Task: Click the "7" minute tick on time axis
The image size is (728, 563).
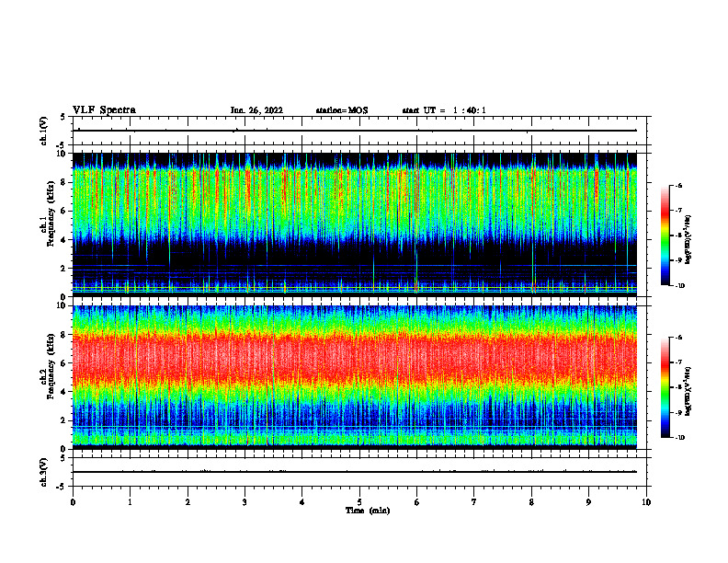Action: [x=474, y=502]
